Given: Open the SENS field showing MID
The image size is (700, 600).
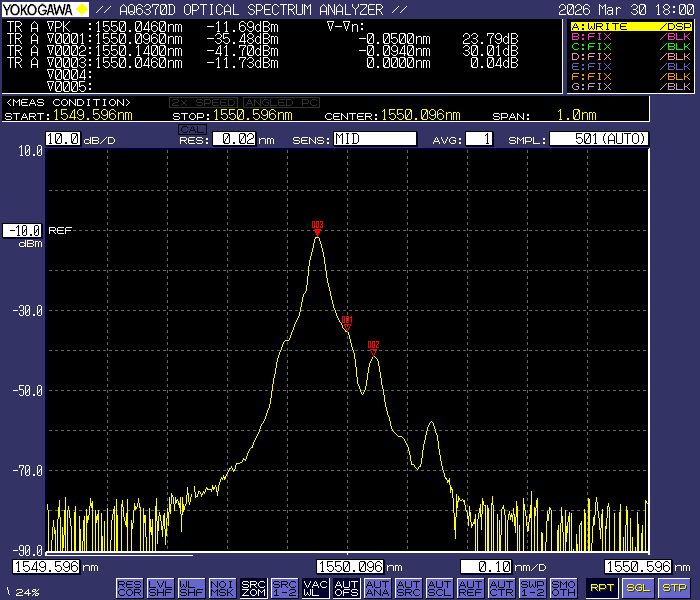Looking at the screenshot, I should (x=374, y=139).
